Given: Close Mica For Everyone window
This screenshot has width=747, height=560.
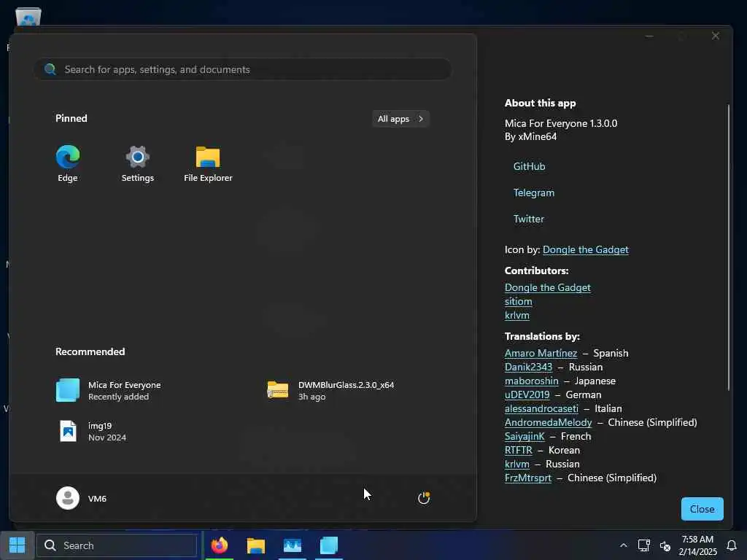Looking at the screenshot, I should tap(715, 36).
